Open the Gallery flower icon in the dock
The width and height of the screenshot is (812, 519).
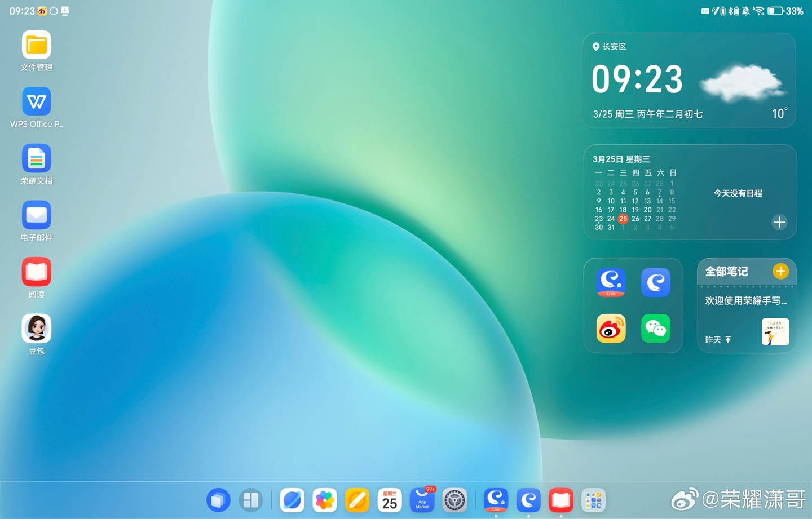point(324,500)
